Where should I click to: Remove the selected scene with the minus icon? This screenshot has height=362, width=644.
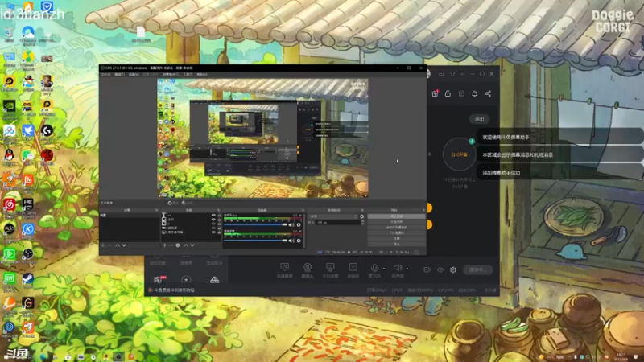click(x=109, y=245)
